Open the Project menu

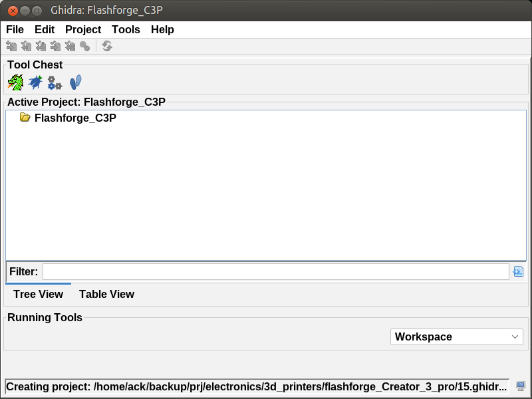click(83, 29)
